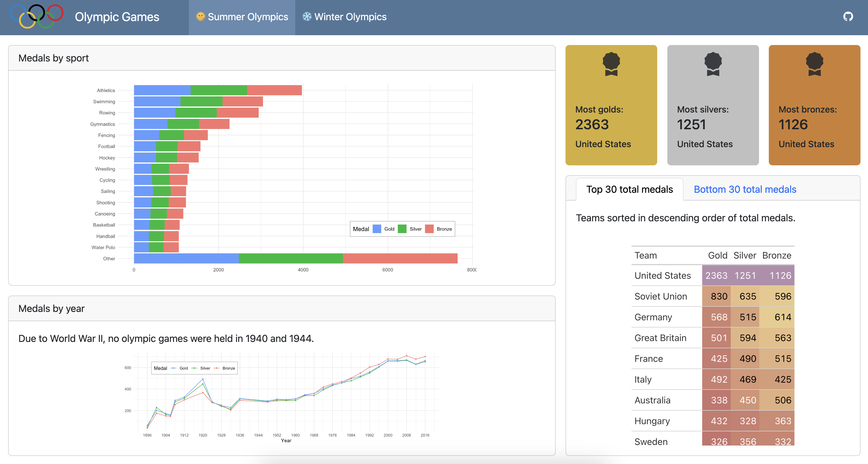Open the GitHub repository icon

[849, 16]
